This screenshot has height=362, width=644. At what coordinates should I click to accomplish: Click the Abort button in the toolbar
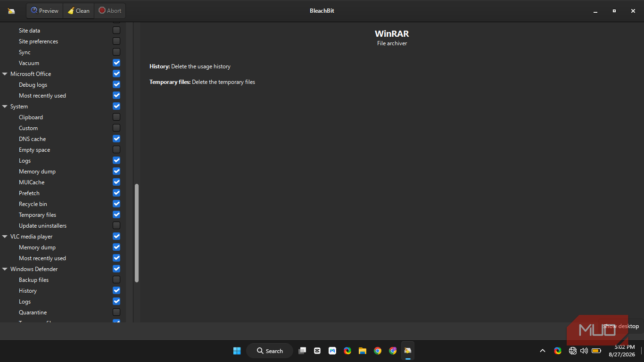[x=110, y=11]
